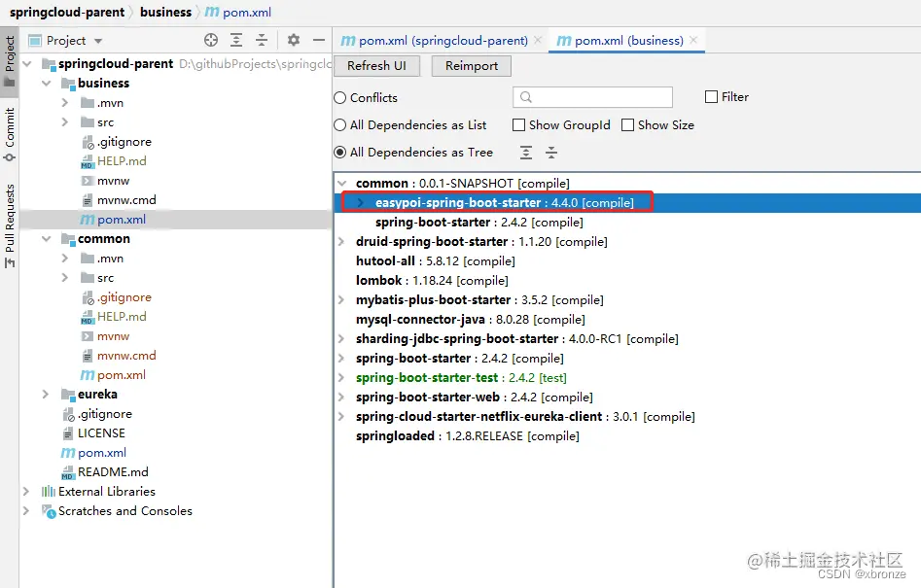This screenshot has width=921, height=588.
Task: Click search magnifier icon in dependency filter
Action: [x=526, y=97]
